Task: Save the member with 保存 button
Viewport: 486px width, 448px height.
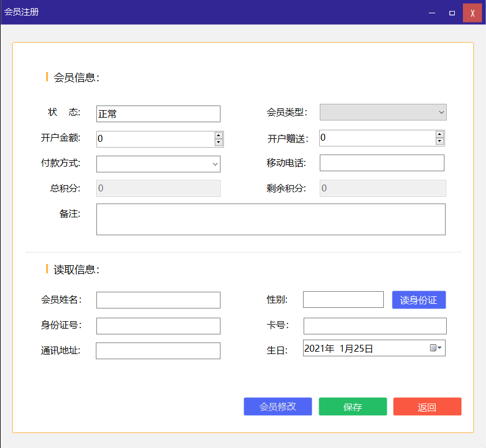Action: coord(353,406)
